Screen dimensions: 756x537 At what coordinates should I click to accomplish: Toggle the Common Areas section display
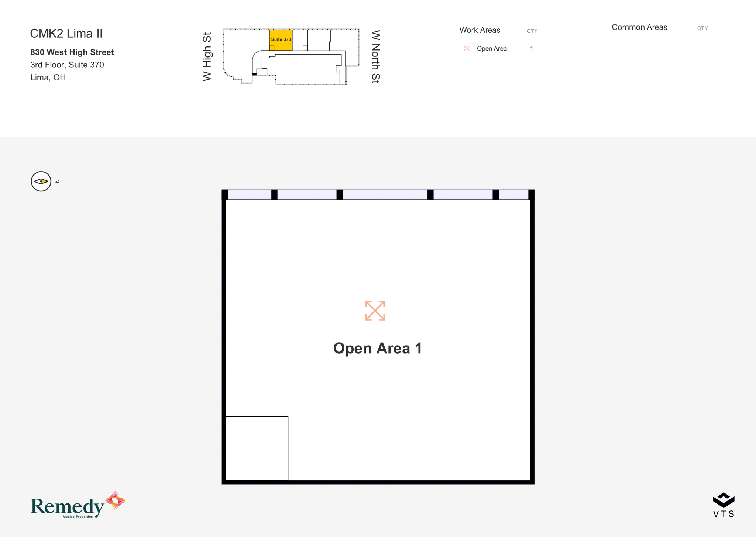[639, 27]
